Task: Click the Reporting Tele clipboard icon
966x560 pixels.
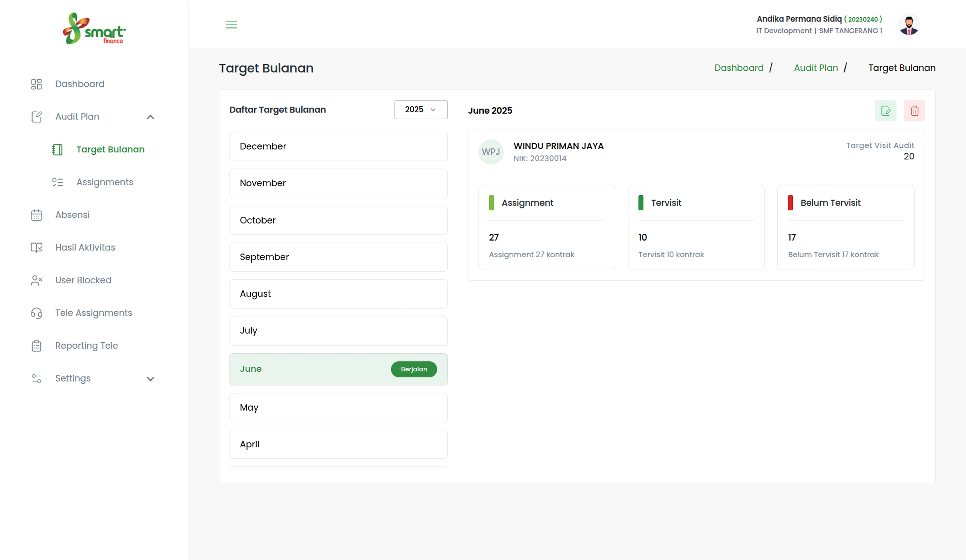Action: coord(36,346)
